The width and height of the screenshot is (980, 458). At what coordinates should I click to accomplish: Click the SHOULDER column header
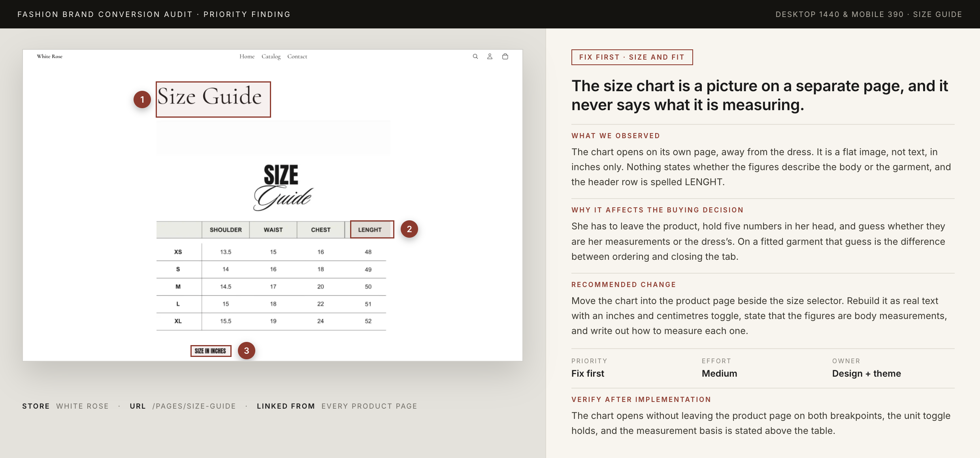click(226, 230)
